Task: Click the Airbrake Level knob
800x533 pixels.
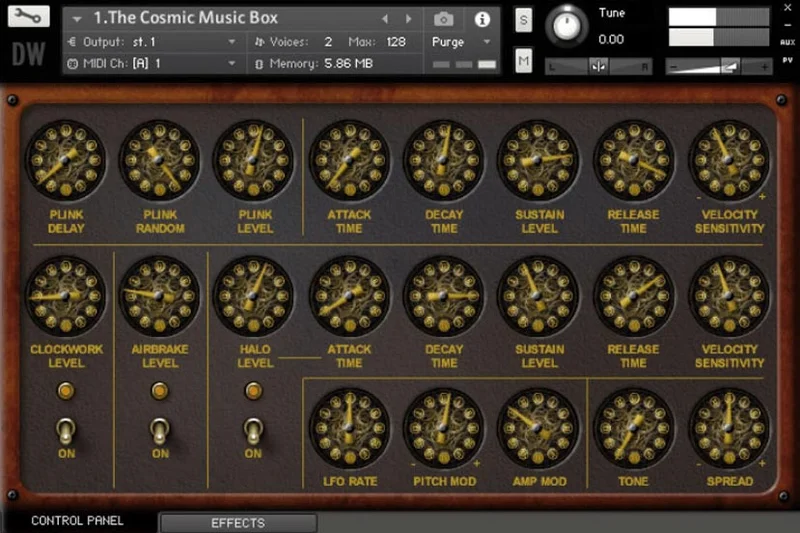Action: [x=159, y=296]
